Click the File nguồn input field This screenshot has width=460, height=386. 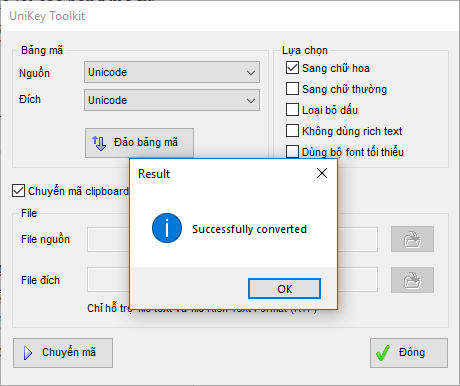[x=232, y=239]
